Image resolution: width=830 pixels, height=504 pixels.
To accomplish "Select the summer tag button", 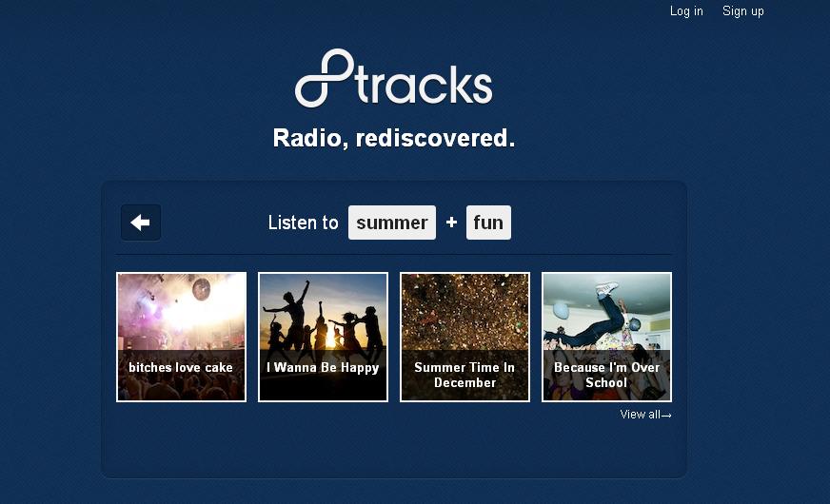I will pos(392,223).
